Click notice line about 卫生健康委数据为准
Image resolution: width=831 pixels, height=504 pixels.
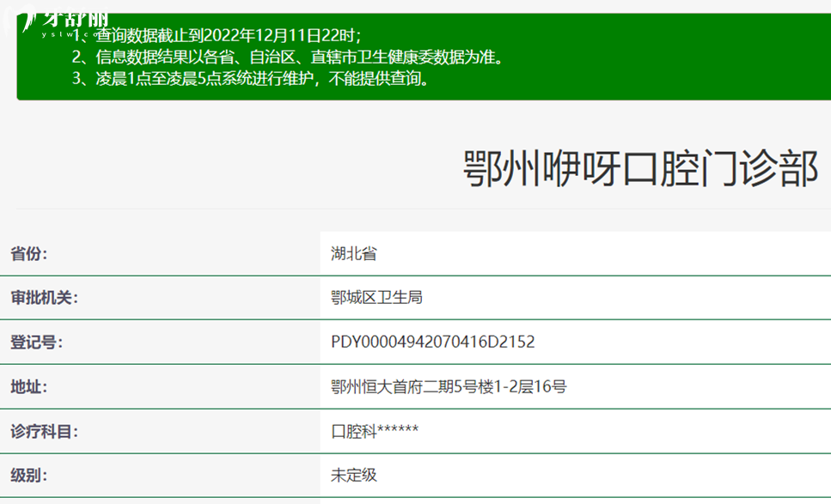287,57
